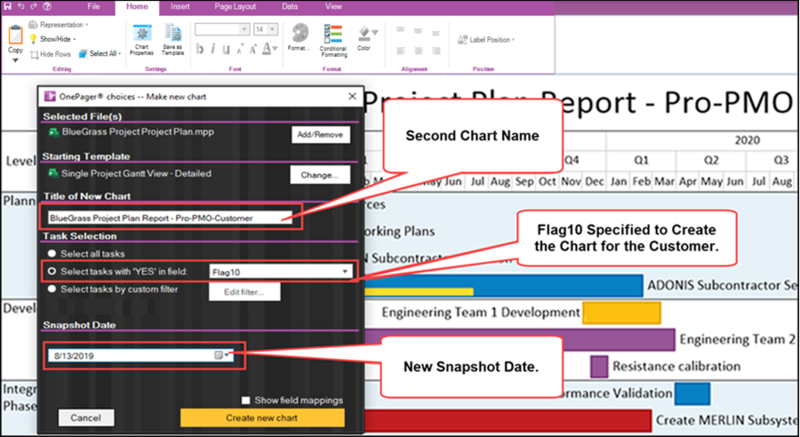
Task: Switch to the Home tab
Action: point(137,7)
